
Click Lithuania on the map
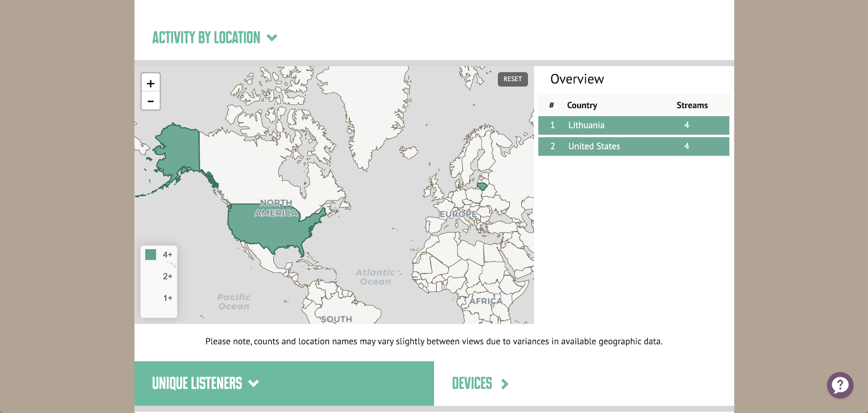482,186
